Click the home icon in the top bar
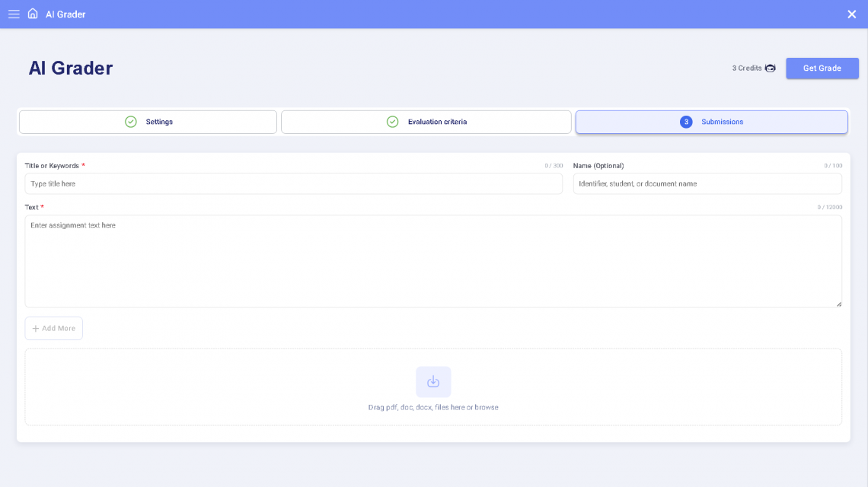This screenshot has height=487, width=868. 31,14
